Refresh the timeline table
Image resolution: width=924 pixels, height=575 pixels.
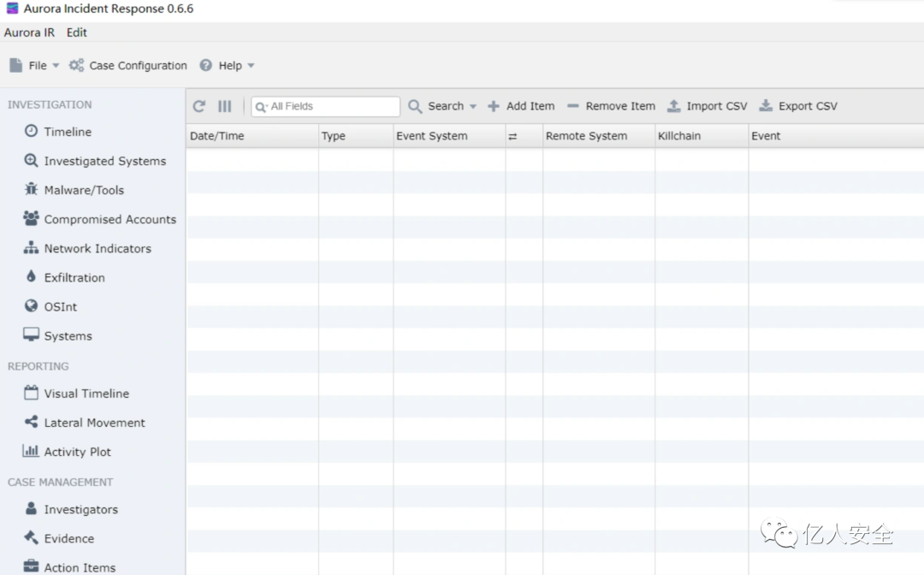pos(199,106)
